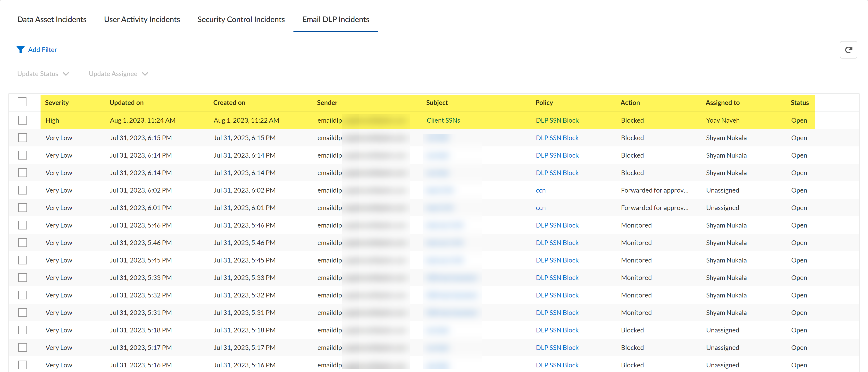Click the Add Filter link
Image resolution: width=868 pixels, height=372 pixels.
click(x=42, y=50)
